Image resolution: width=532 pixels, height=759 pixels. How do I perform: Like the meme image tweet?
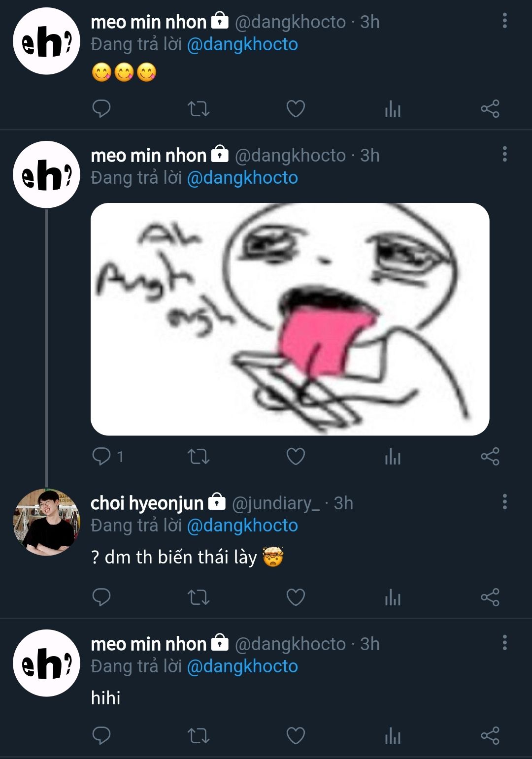coord(296,456)
